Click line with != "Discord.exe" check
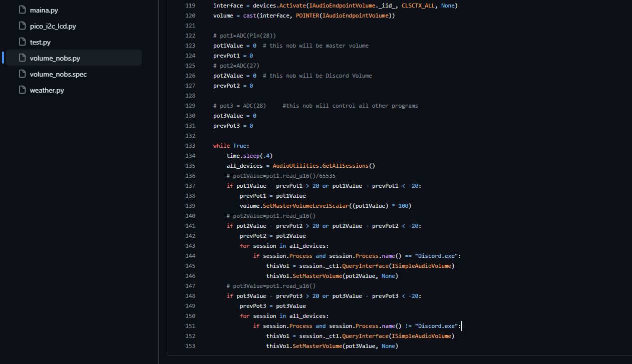The image size is (632, 364). (x=357, y=326)
